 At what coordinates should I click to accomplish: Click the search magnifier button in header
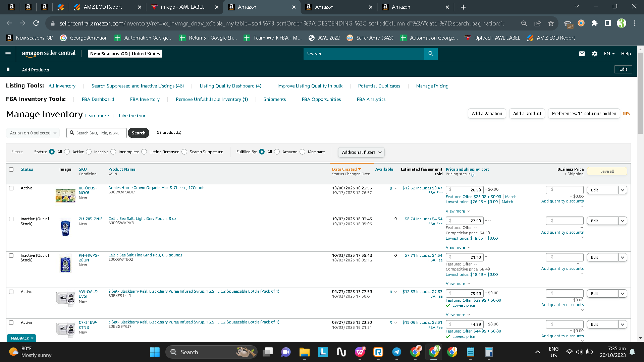pyautogui.click(x=431, y=54)
